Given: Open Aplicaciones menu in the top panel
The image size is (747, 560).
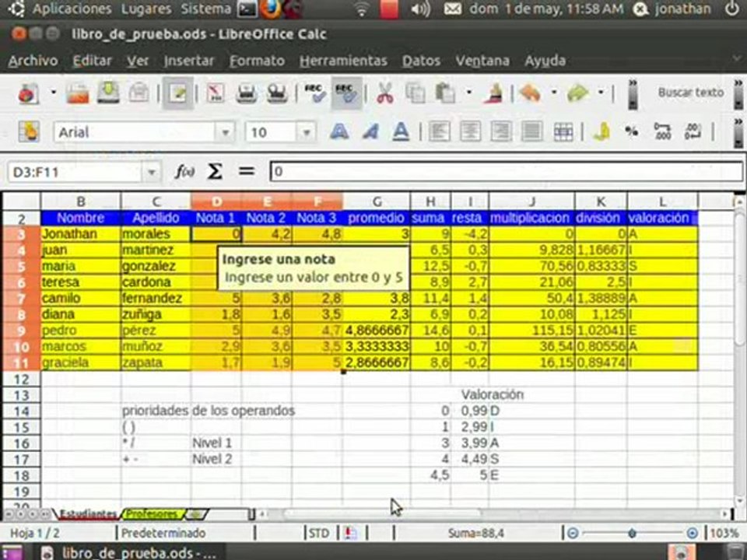Looking at the screenshot, I should click(72, 9).
